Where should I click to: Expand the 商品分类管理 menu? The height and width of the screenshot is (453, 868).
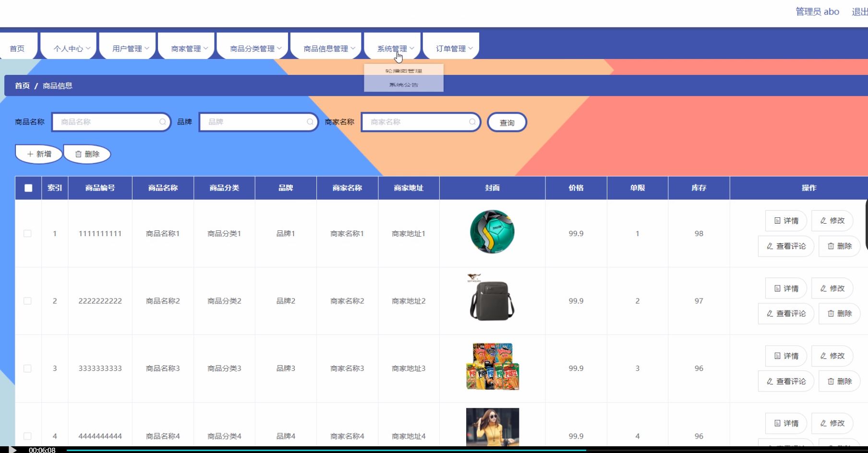click(x=253, y=46)
